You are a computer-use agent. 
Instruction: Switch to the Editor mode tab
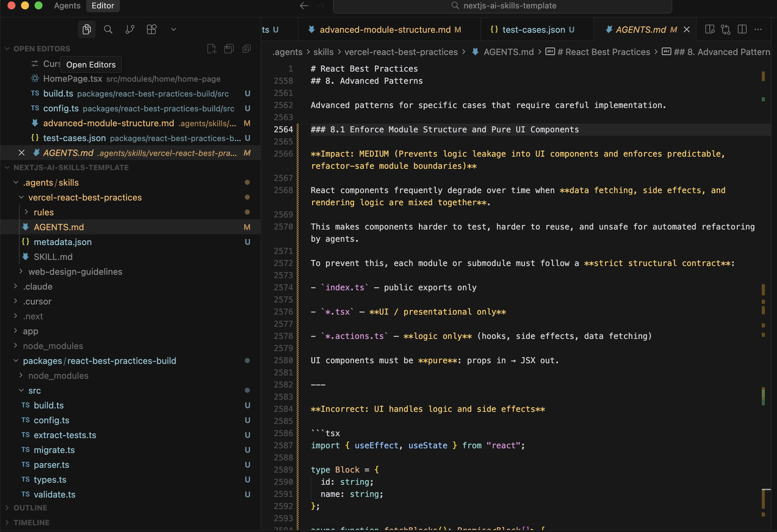coord(103,6)
